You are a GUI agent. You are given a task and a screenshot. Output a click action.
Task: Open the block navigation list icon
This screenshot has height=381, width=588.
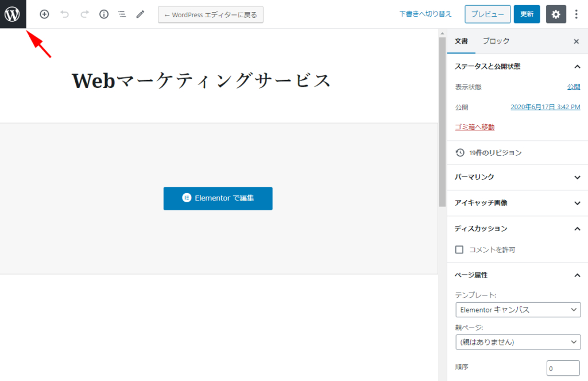[x=122, y=14]
